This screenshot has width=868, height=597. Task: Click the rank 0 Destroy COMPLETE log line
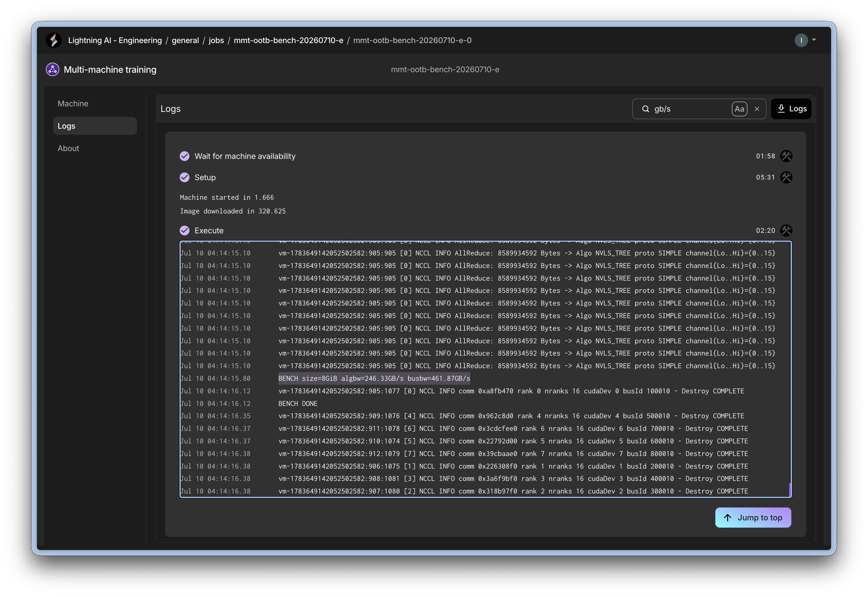pyautogui.click(x=511, y=391)
